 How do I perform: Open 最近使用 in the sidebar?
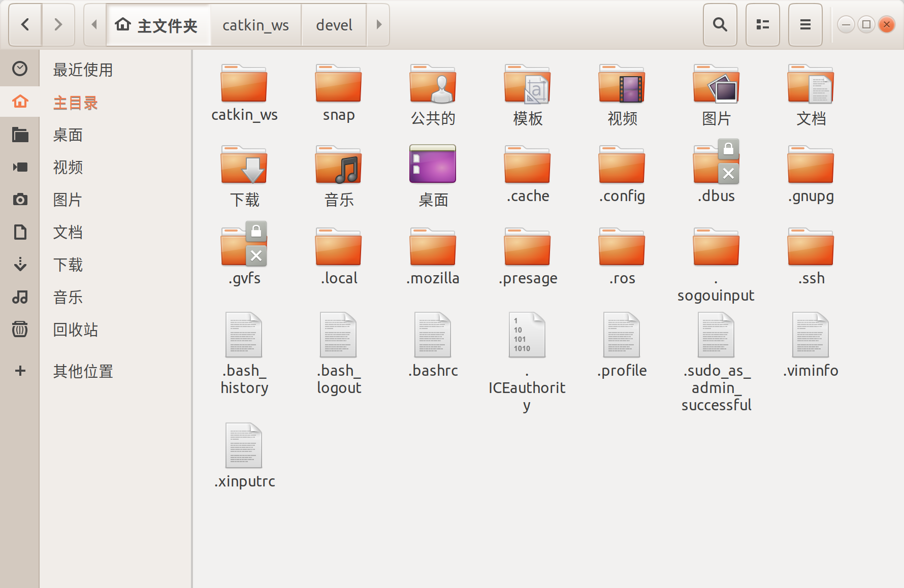click(96, 69)
